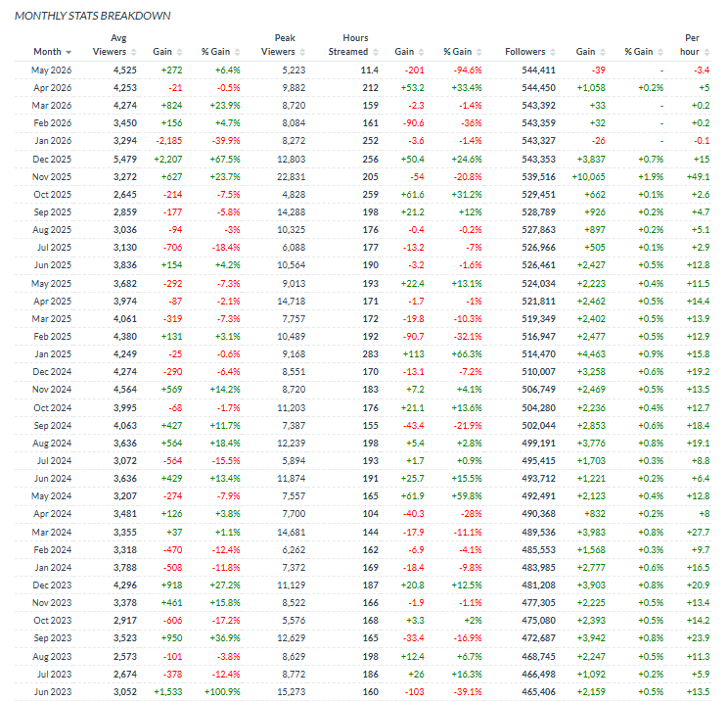Click peak viewers 9,882 in Apr 2026 row
Image resolution: width=728 pixels, height=702 pixels.
[x=294, y=88]
